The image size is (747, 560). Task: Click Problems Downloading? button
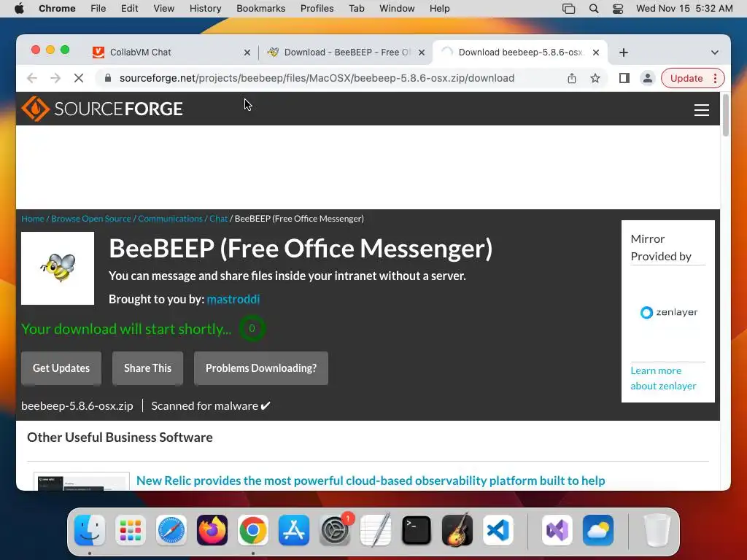click(x=261, y=368)
